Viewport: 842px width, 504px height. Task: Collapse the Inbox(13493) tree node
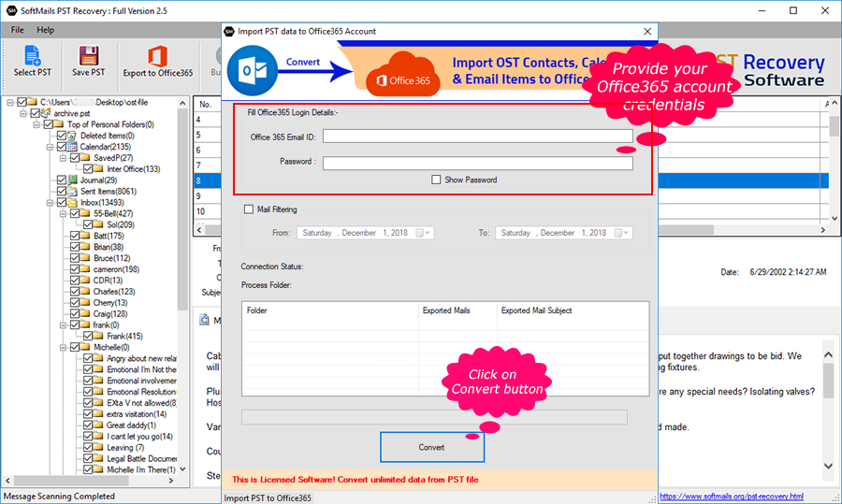[x=50, y=203]
